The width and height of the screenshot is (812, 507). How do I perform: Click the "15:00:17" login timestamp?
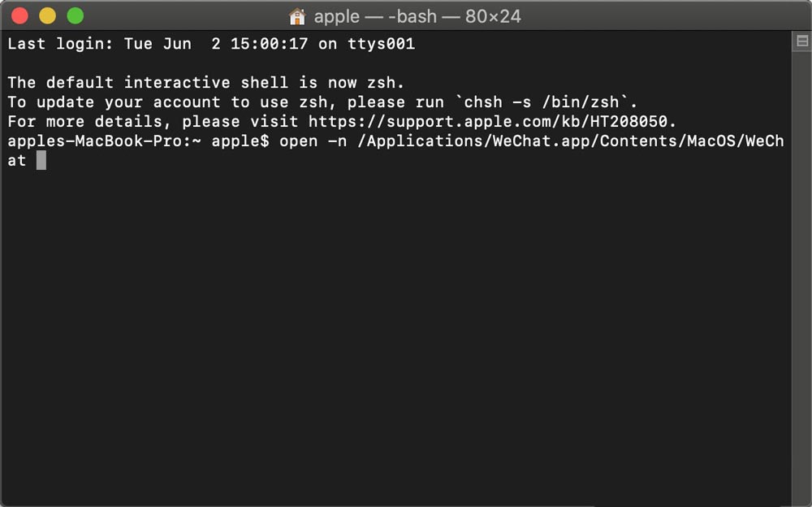pos(270,44)
